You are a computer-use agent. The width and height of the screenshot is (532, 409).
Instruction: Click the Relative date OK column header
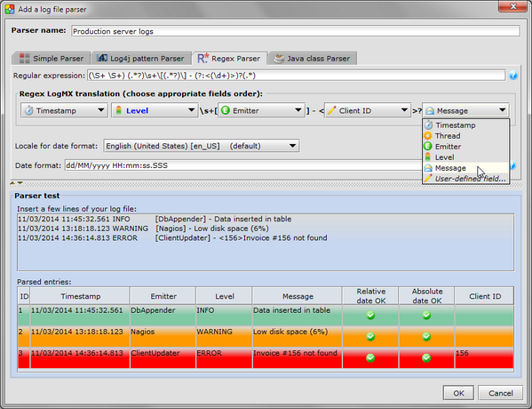point(371,296)
